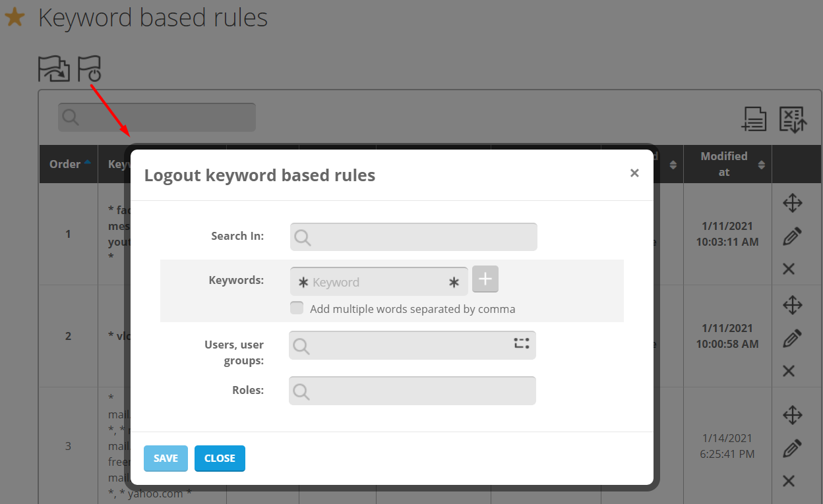Click the export to Excel icon
Screen dimensions: 823x504
(x=793, y=119)
